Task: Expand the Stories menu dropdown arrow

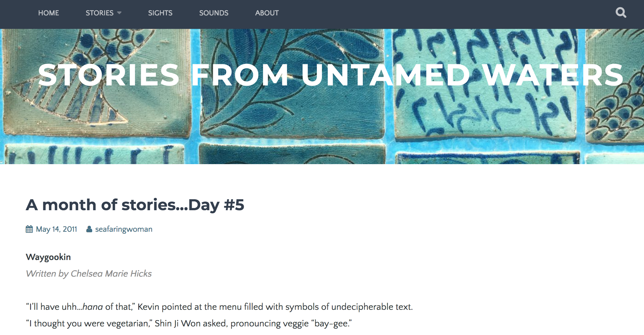Action: (120, 13)
